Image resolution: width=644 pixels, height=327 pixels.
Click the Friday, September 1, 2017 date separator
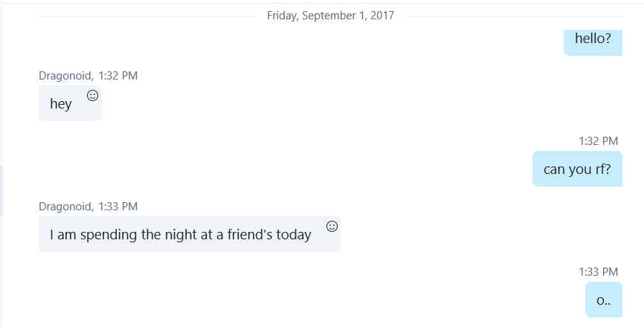pos(330,15)
